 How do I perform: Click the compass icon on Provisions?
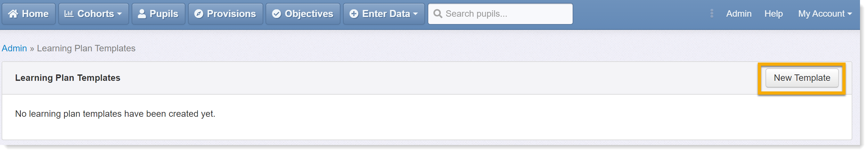[x=199, y=14]
